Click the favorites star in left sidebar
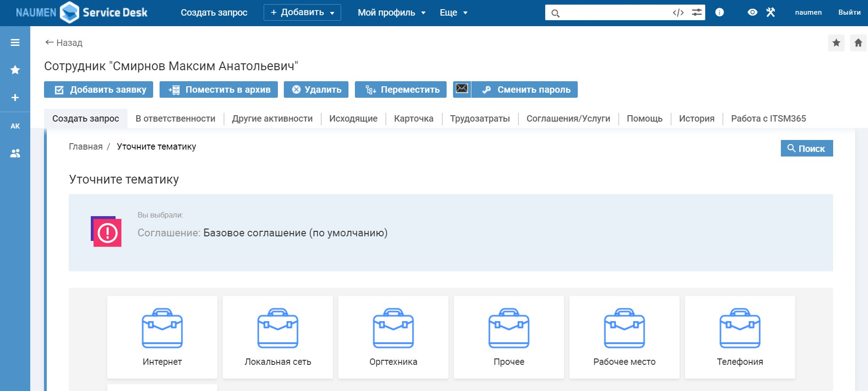 click(15, 70)
